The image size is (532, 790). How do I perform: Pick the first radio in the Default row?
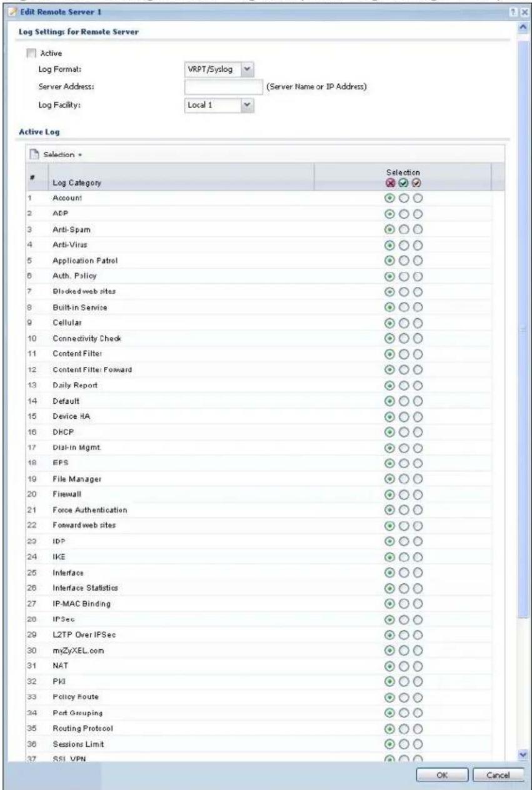392,401
